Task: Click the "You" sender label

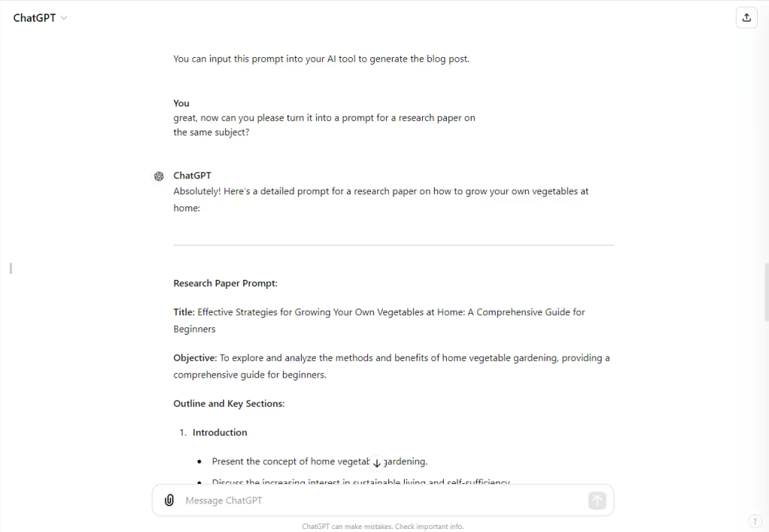Action: tap(182, 104)
